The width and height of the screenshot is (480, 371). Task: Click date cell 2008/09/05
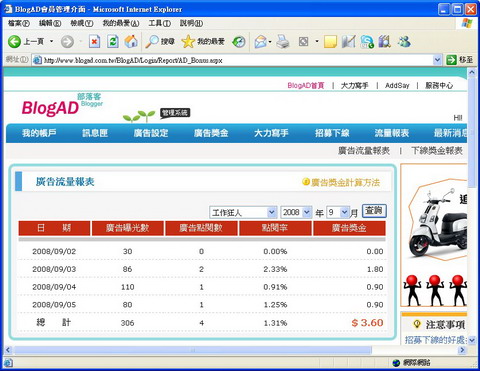54,305
